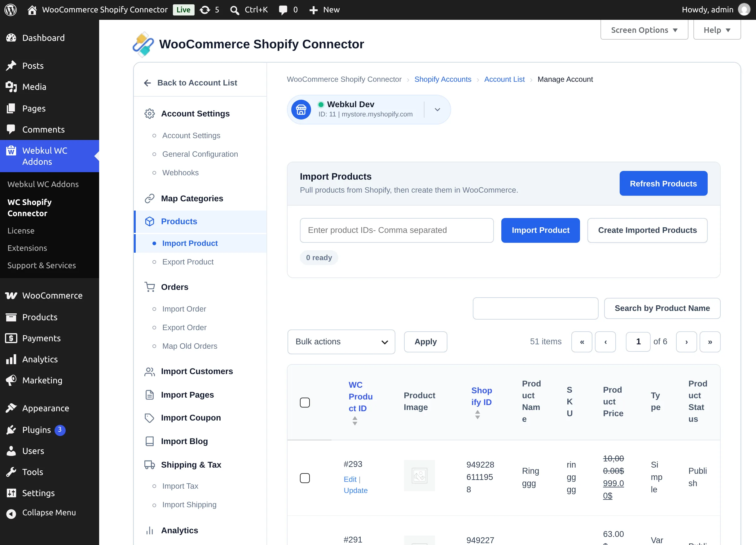This screenshot has height=545, width=756.
Task: Expand the Webkul Dev account dropdown chevron
Action: 437,110
